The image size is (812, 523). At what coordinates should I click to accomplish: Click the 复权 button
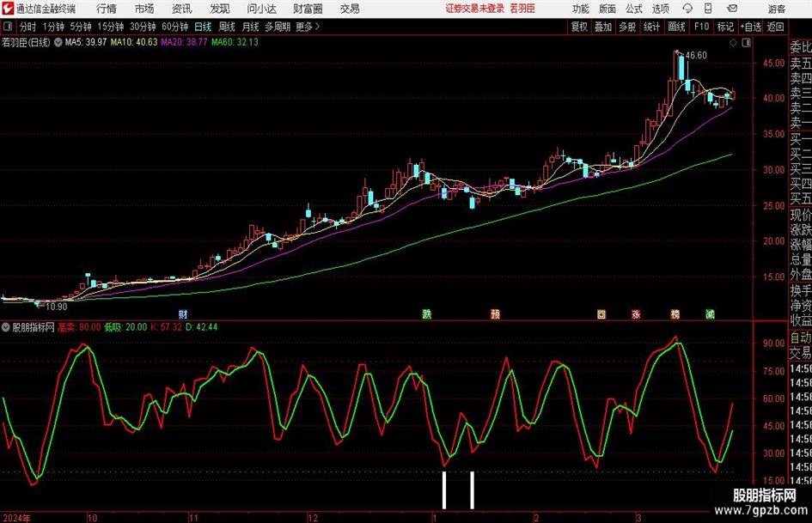[579, 27]
